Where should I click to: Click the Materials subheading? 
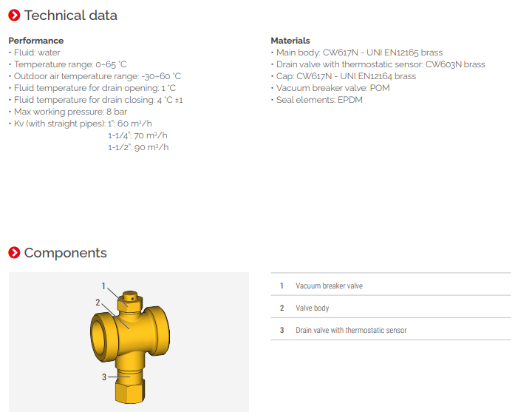290,41
